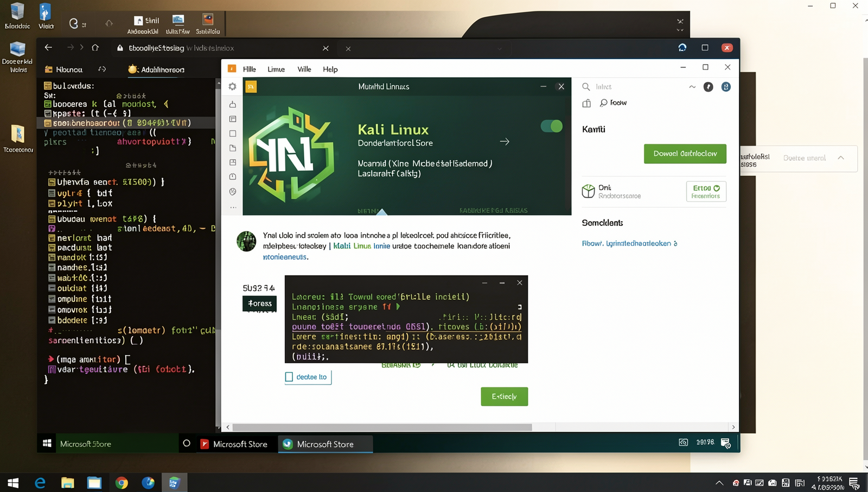
Task: Select the three-dots more icon in Store sidebar
Action: [233, 207]
